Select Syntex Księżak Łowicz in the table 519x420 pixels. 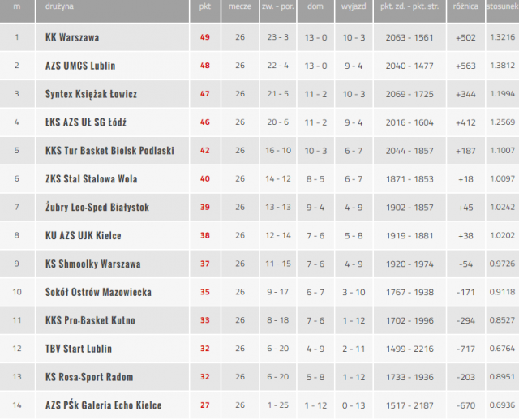click(91, 94)
